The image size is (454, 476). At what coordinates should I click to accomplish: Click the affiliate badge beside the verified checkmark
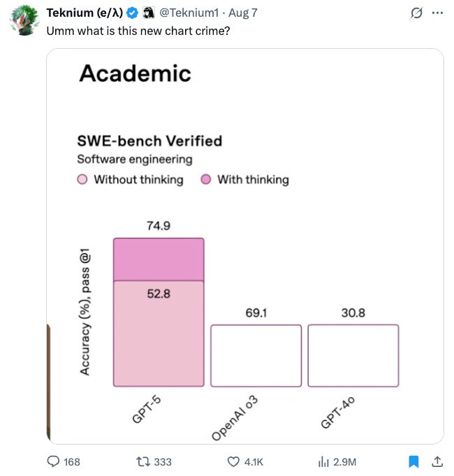coord(147,13)
